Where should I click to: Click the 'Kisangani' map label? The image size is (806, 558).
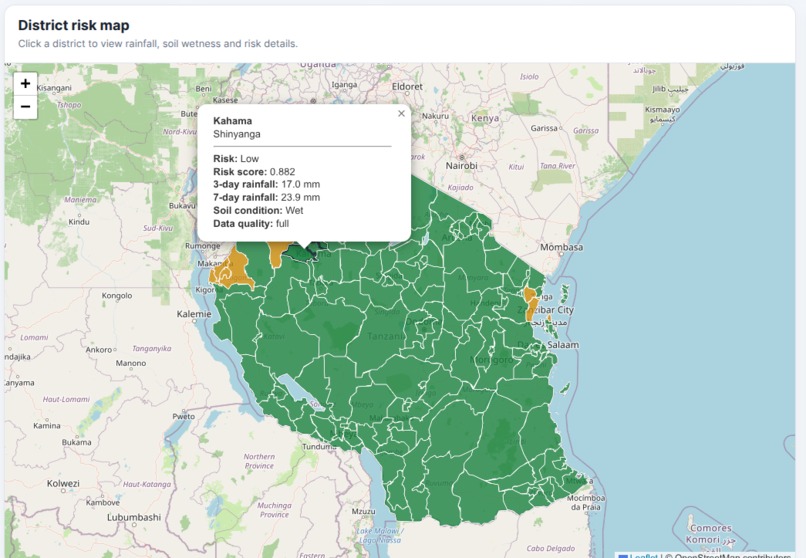coord(54,88)
